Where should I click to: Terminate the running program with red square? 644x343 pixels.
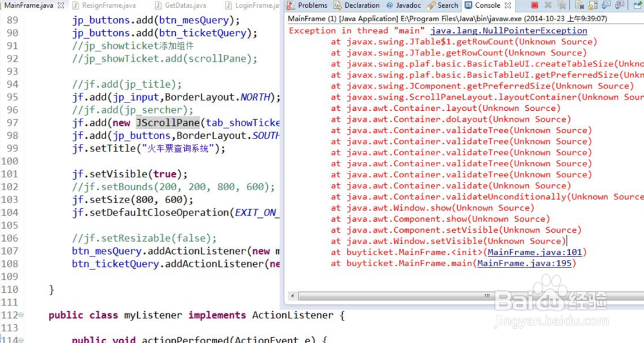click(535, 5)
